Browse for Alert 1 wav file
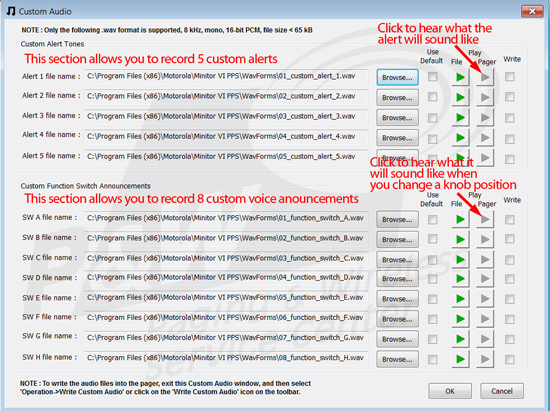 (397, 77)
